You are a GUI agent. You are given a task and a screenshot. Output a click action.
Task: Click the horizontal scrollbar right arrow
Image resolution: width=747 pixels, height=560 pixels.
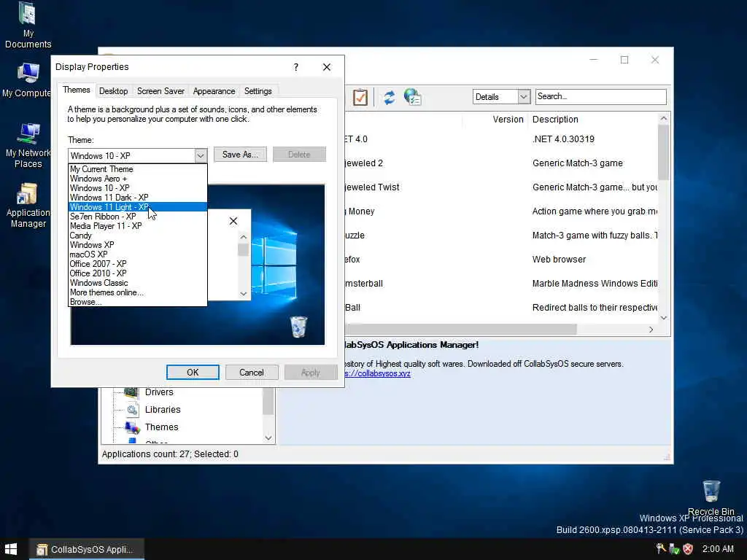point(651,330)
